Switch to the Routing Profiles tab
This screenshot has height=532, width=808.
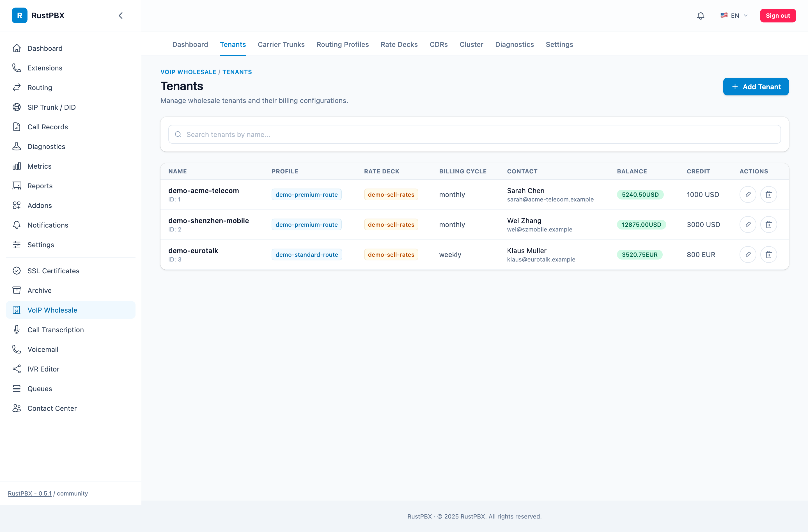tap(343, 45)
